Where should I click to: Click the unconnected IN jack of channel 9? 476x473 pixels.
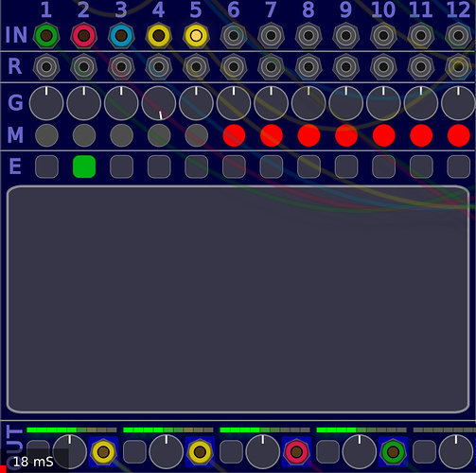click(346, 36)
